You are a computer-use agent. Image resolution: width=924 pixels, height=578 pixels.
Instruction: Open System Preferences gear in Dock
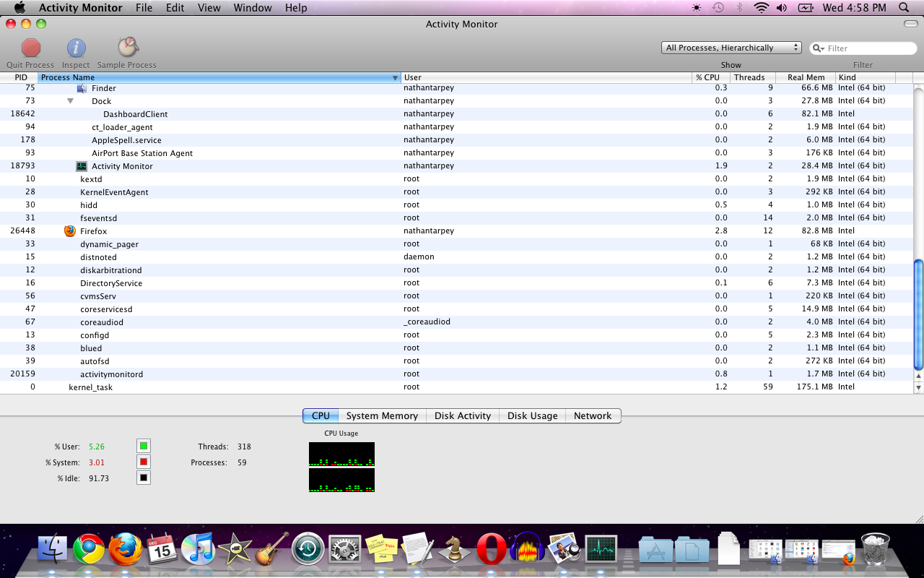coord(345,550)
